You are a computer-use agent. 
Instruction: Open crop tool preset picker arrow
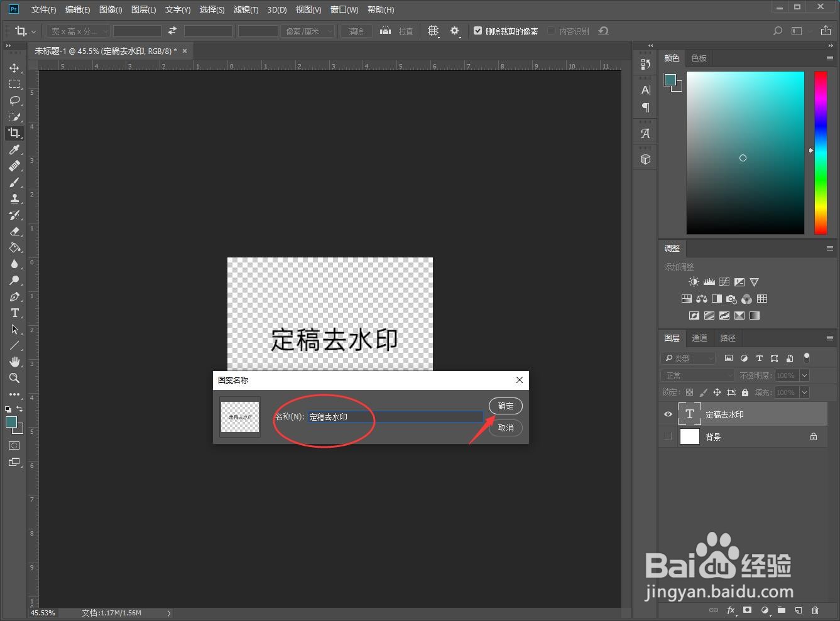33,31
